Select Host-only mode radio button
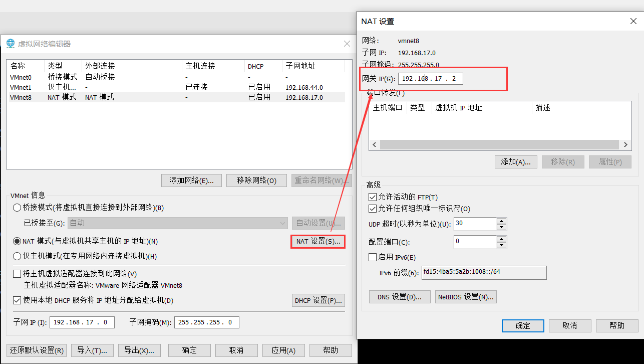 coord(17,256)
